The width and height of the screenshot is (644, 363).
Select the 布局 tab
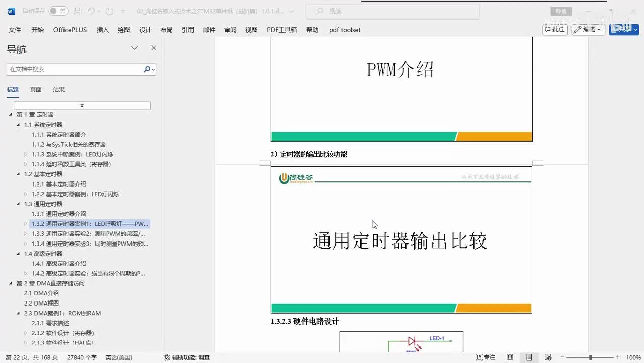click(166, 30)
